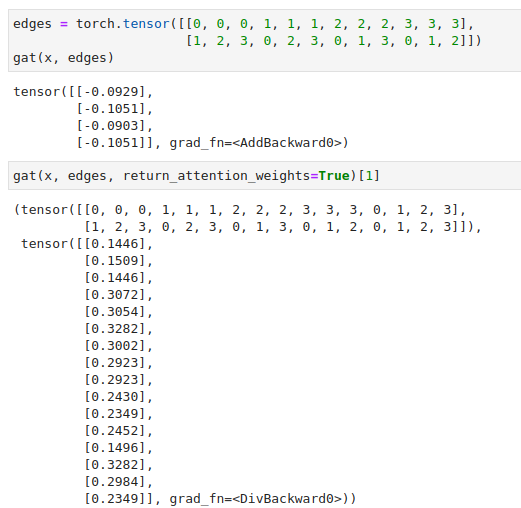Click attention weight 0.1496
Viewport: 521px width, 508px height.
click(115, 448)
